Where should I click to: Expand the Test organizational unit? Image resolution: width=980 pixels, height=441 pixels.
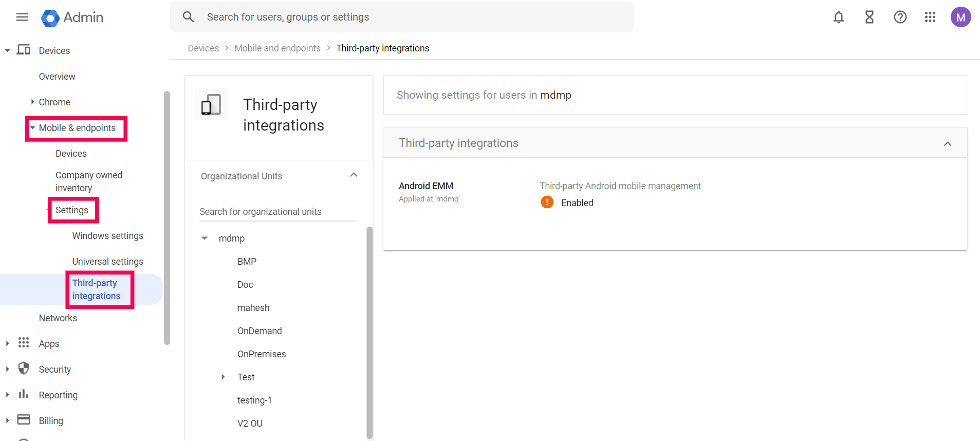click(x=223, y=377)
